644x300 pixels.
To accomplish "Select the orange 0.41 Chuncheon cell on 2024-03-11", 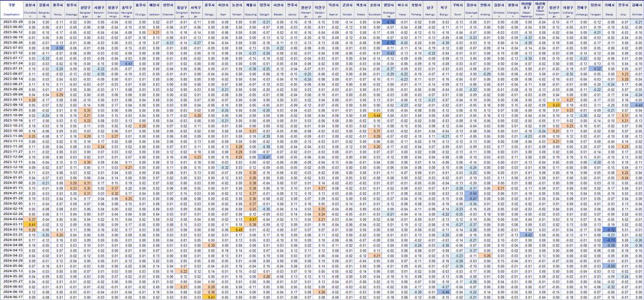I will [31, 224].
